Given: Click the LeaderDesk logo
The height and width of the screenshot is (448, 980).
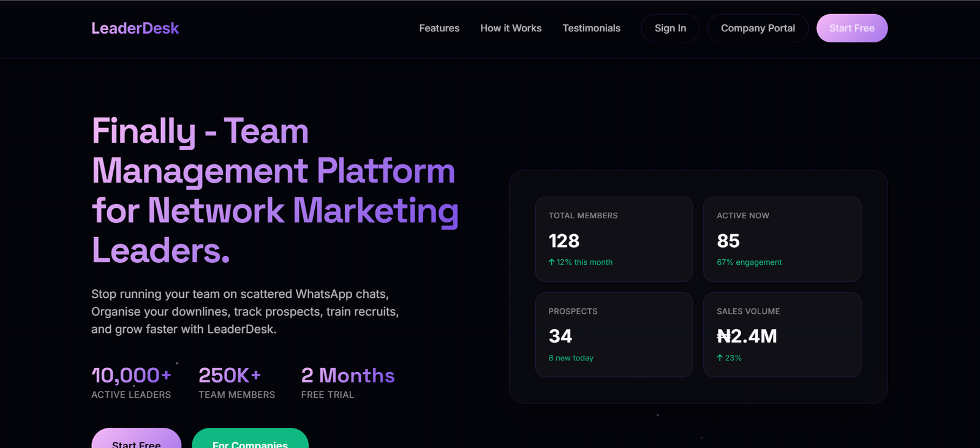Looking at the screenshot, I should (x=135, y=28).
